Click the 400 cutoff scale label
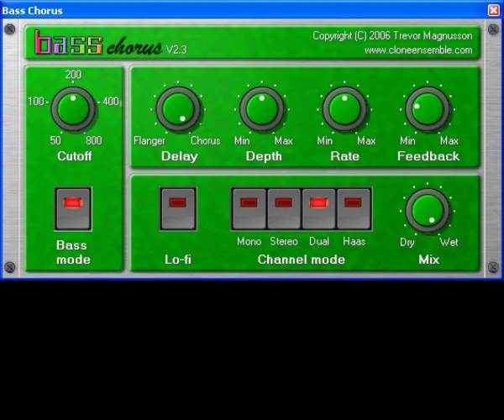Screen dimensions: 504x420 [x=111, y=102]
